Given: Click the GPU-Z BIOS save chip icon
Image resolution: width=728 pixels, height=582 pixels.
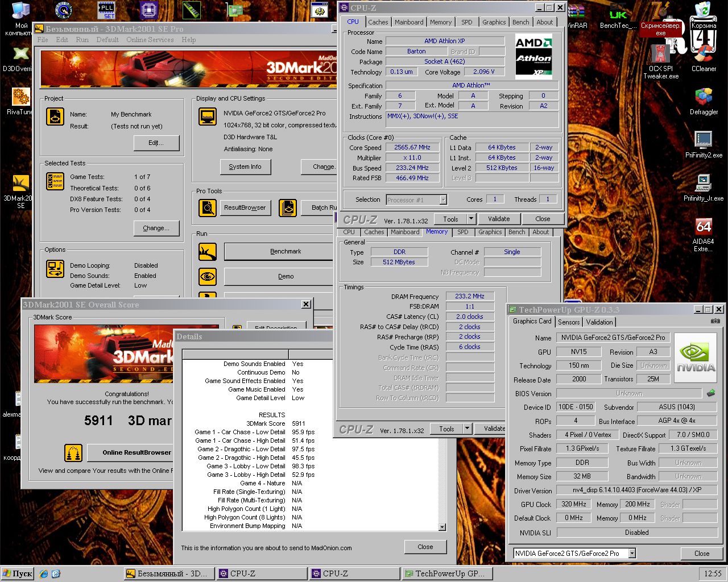Looking at the screenshot, I should [x=711, y=393].
